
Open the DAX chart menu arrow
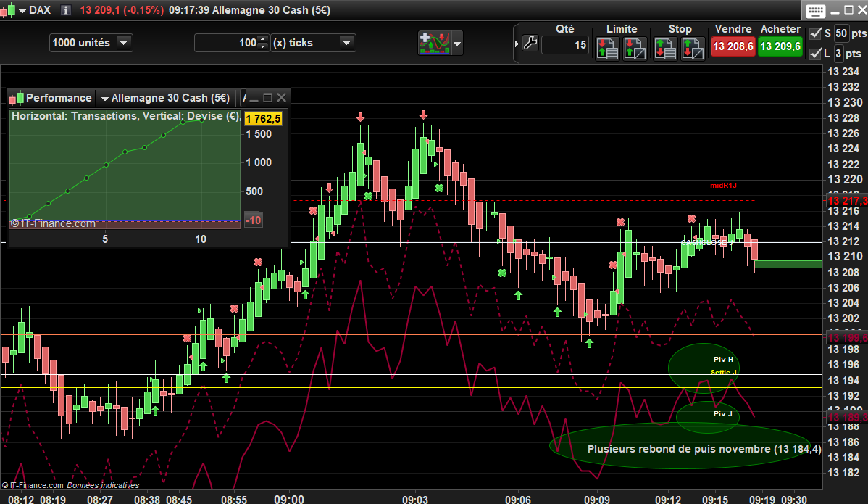pos(22,11)
